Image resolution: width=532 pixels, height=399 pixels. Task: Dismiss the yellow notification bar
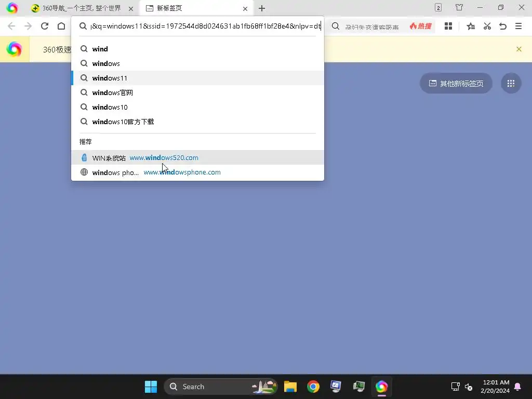pos(519,49)
